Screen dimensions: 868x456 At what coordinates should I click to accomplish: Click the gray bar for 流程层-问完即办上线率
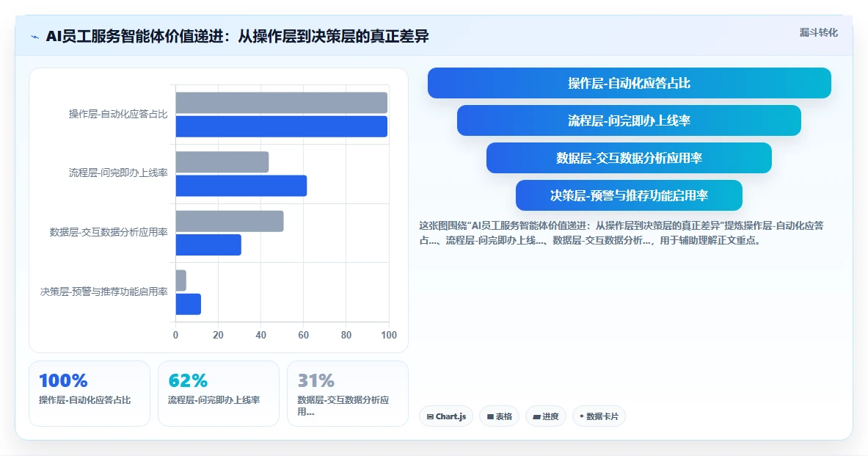tap(222, 162)
